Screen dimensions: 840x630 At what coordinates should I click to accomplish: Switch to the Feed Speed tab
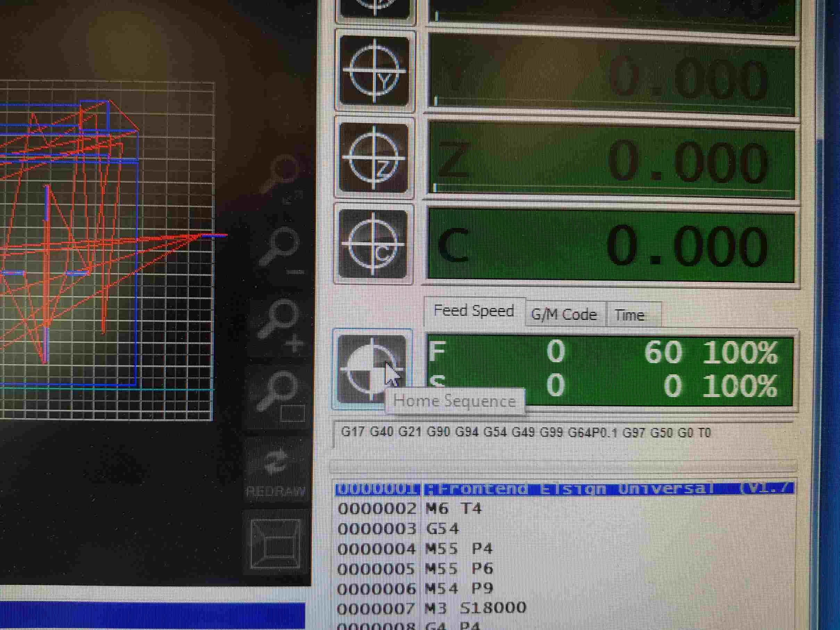[x=474, y=311]
